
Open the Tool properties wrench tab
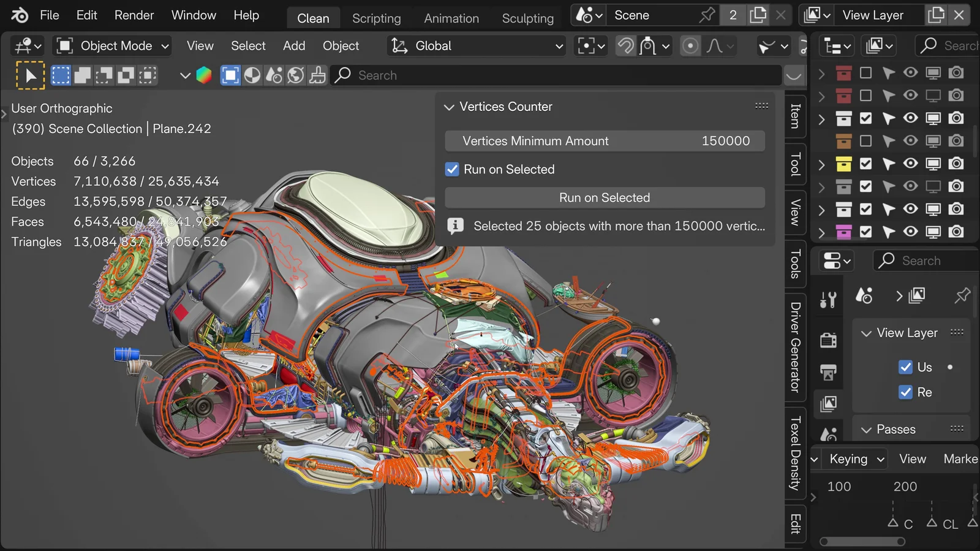tap(828, 300)
